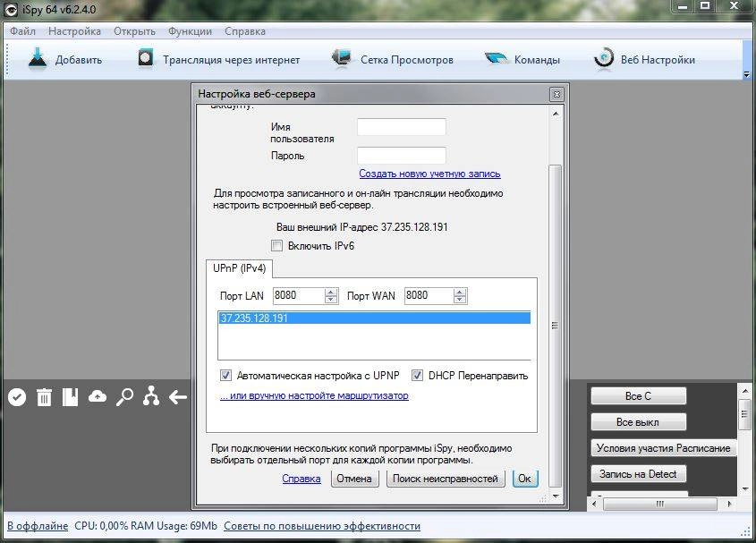Click Поиск неисправностей button
This screenshot has height=543, width=756.
[446, 479]
